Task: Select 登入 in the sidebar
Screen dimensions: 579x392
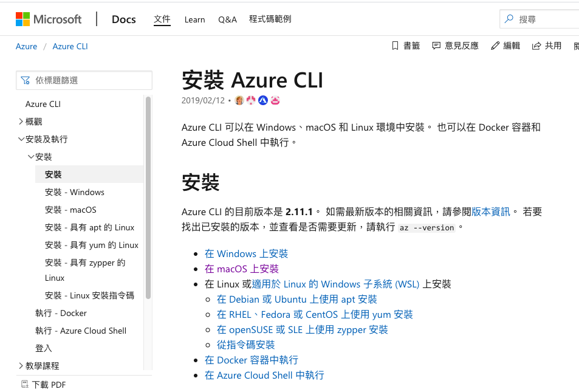Action: point(44,348)
